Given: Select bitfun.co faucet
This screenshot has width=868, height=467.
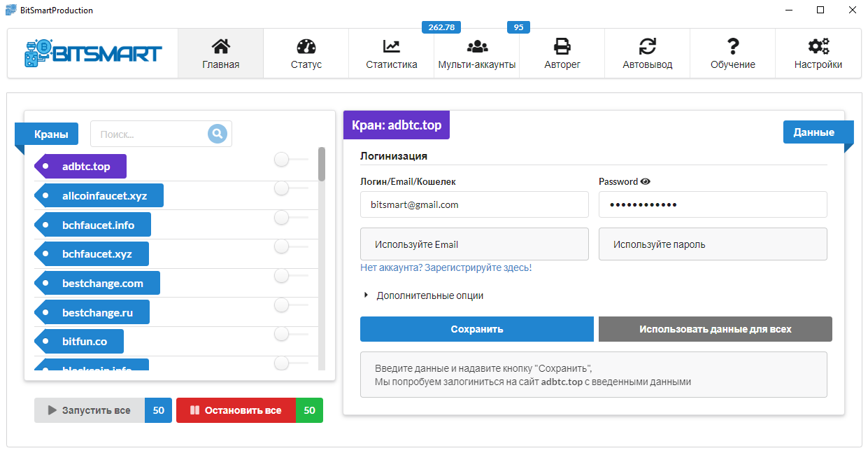Looking at the screenshot, I should point(79,341).
